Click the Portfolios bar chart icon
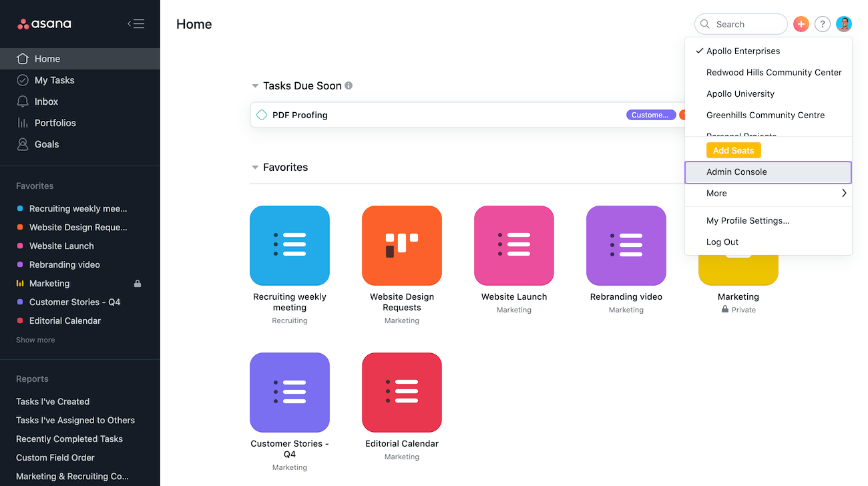 click(x=23, y=123)
